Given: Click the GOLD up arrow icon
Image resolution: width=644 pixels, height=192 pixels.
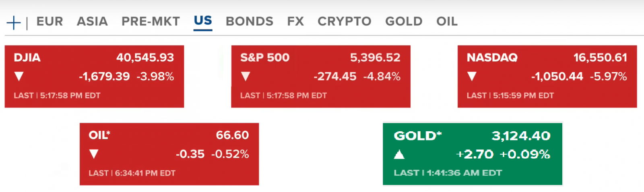Looking at the screenshot, I should point(399,154).
